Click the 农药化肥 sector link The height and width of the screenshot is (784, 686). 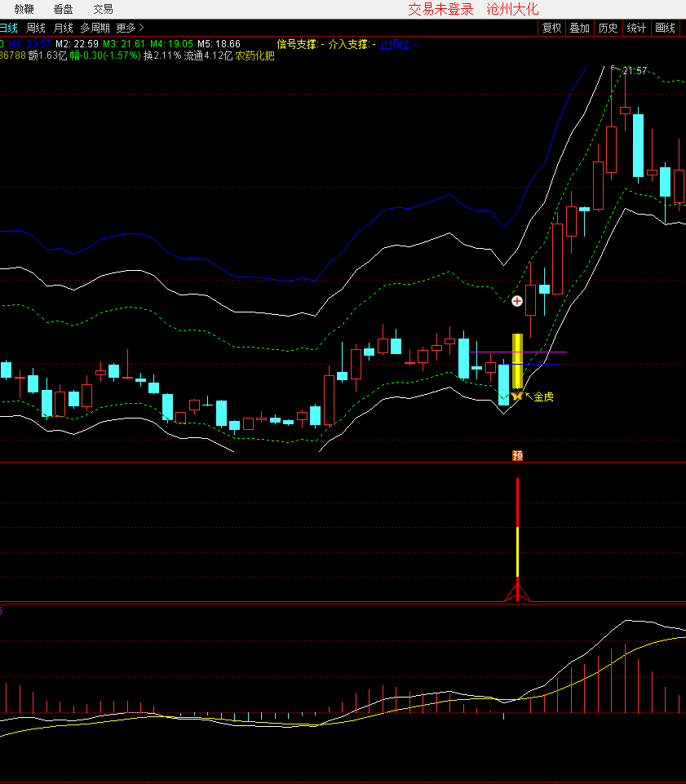pos(255,55)
